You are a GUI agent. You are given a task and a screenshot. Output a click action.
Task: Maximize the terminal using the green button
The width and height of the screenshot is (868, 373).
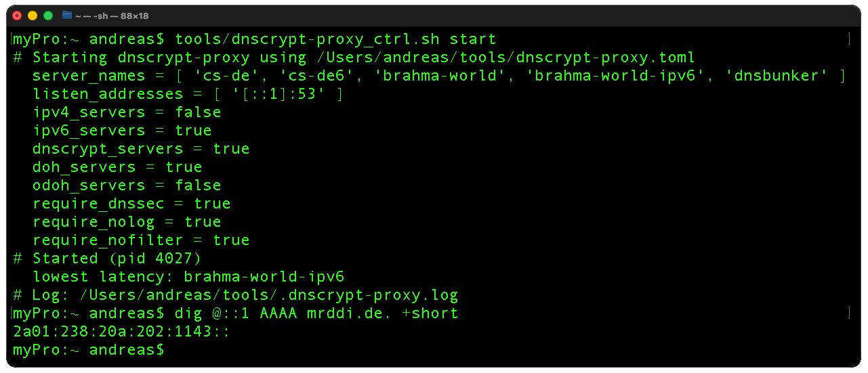[48, 15]
